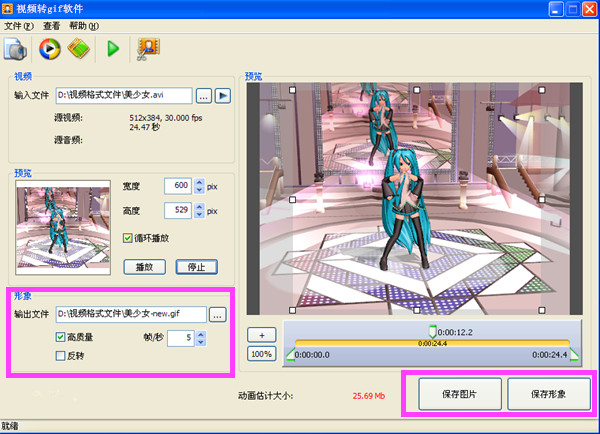Click the timeline zoom plus button

[x=262, y=335]
